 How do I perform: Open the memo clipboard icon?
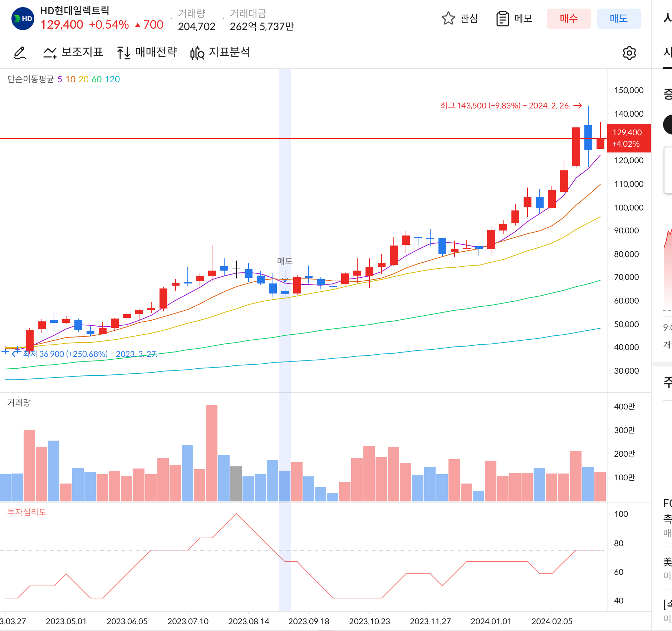tap(502, 19)
